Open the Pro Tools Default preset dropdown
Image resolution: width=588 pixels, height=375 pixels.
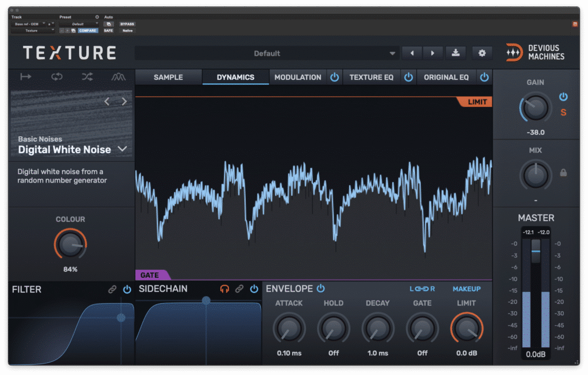click(x=79, y=24)
